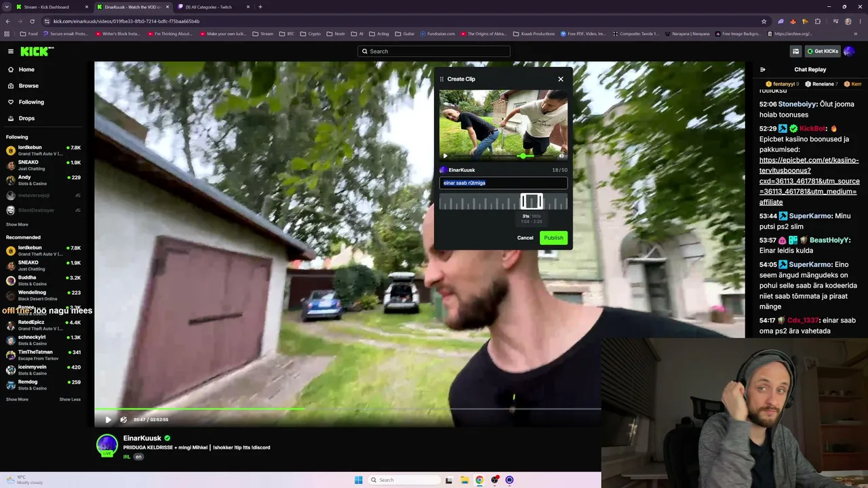This screenshot has width=868, height=488.
Task: Collapse Recommended list with Show Less
Action: pos(70,399)
